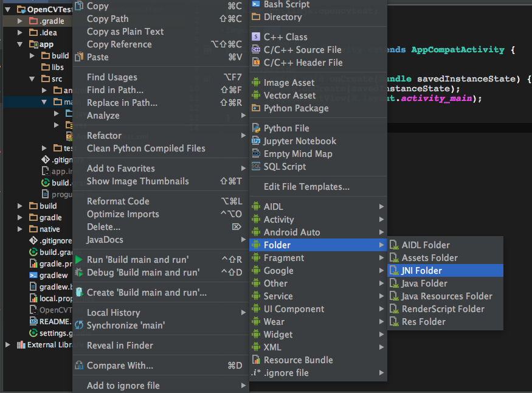
Task: Collapse the app module node
Action: (19, 44)
